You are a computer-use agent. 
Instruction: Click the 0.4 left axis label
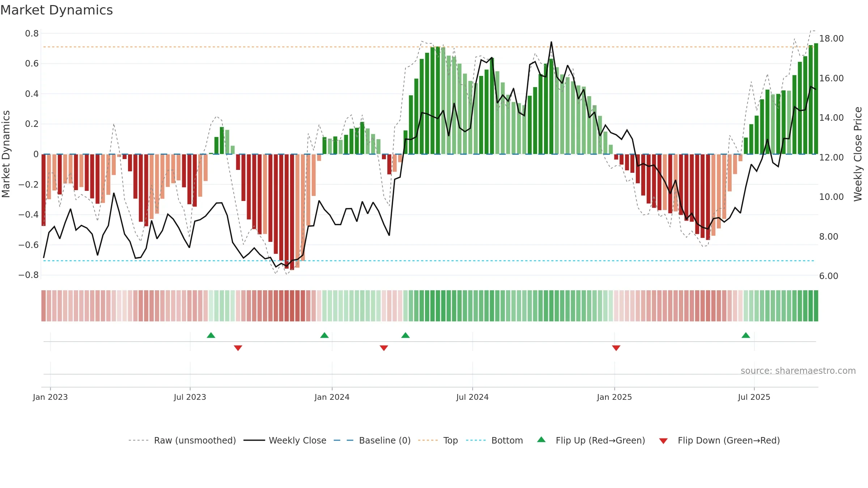[x=32, y=94]
